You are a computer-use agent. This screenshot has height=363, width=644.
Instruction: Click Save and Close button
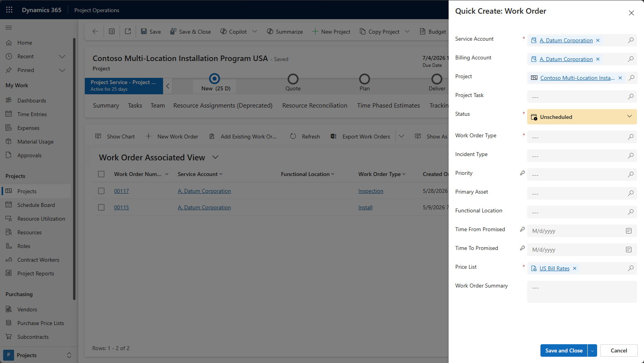[564, 350]
